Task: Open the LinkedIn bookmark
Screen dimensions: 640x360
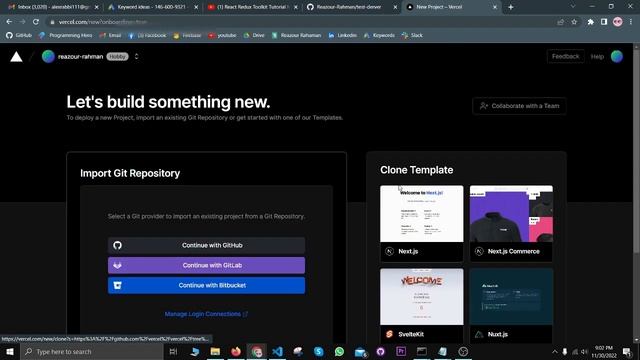Action: pos(343,36)
